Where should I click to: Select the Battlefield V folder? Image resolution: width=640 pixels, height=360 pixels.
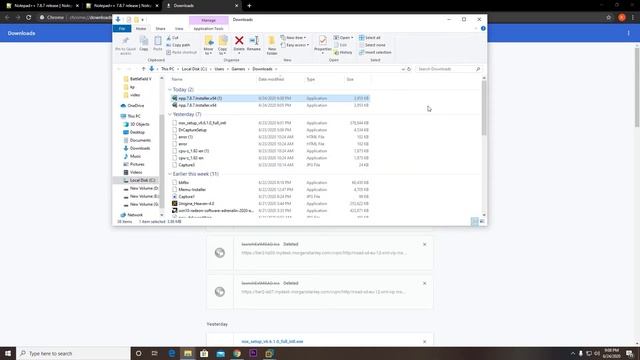point(138,79)
